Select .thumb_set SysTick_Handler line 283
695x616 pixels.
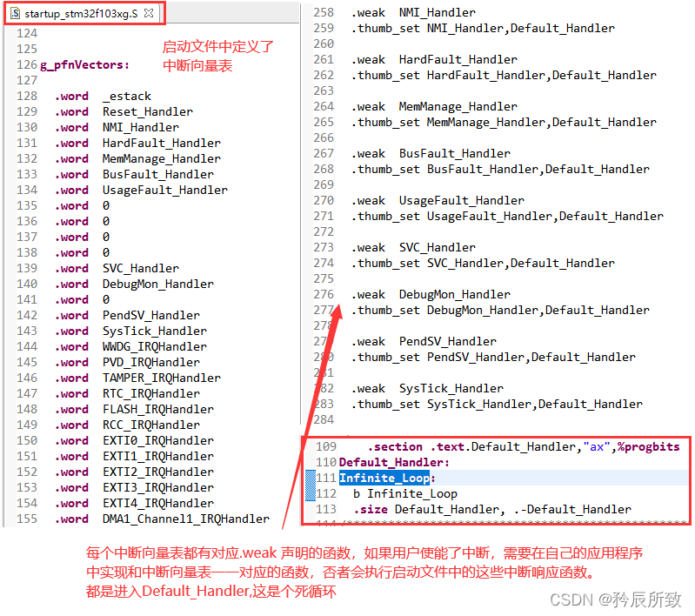coord(497,405)
